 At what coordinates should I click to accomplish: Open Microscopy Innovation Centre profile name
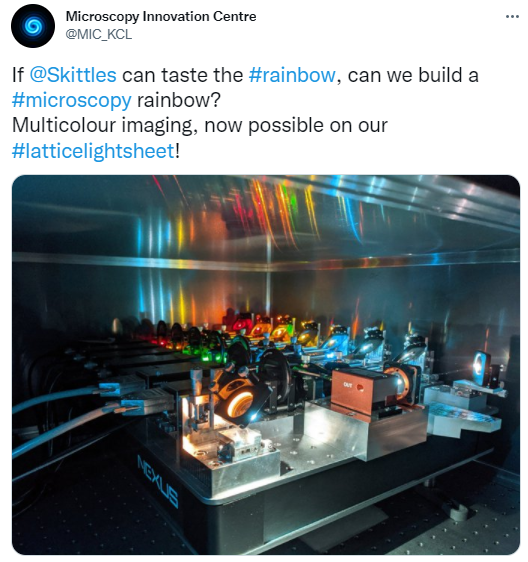click(161, 16)
